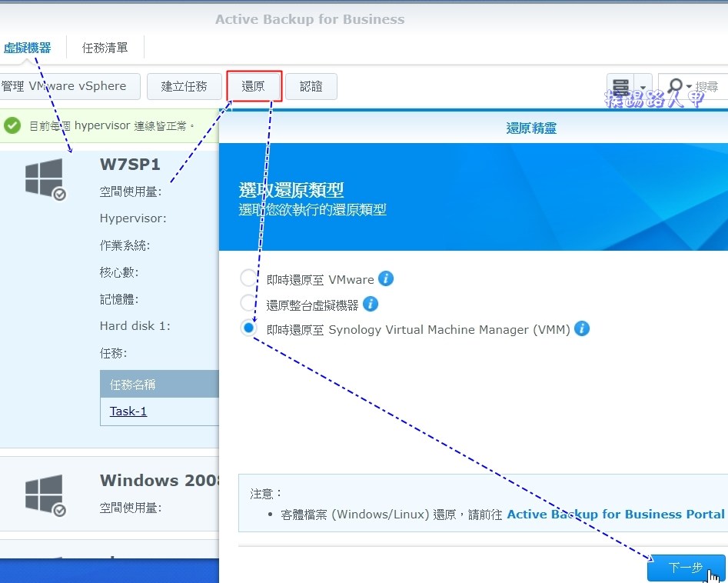Open Active Backup for Business Portal link
Image resolution: width=728 pixels, height=583 pixels.
[x=616, y=515]
